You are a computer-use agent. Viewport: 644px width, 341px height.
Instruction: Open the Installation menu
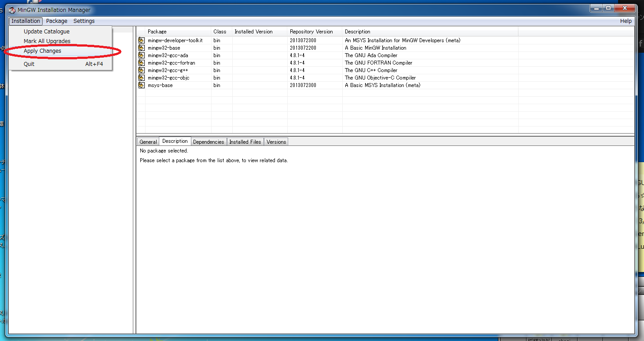coord(26,21)
